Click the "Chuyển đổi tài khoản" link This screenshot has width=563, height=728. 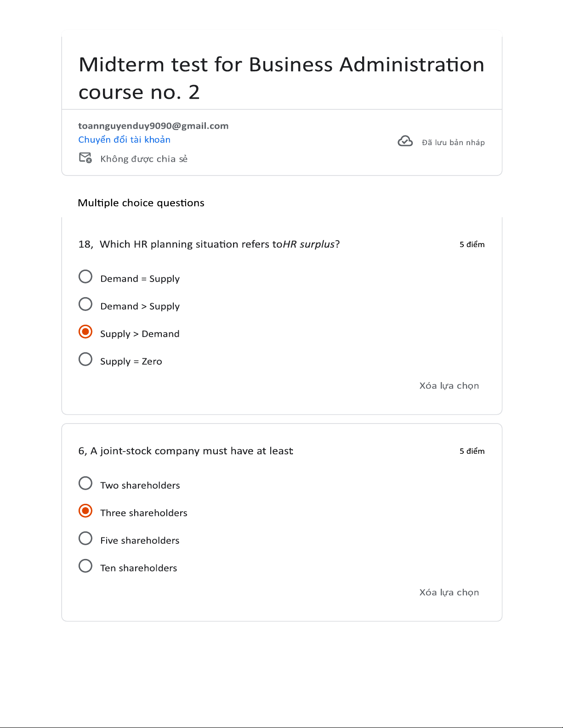(x=124, y=140)
